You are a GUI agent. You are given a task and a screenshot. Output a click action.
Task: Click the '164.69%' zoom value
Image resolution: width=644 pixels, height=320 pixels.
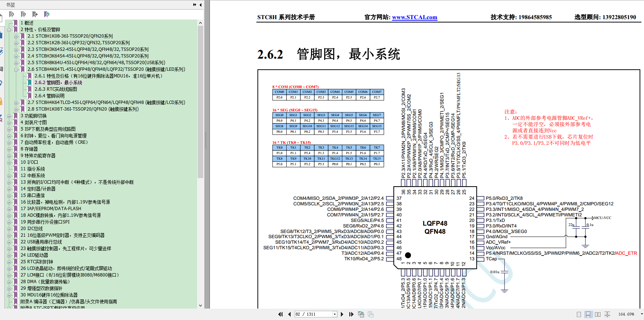coord(626,314)
